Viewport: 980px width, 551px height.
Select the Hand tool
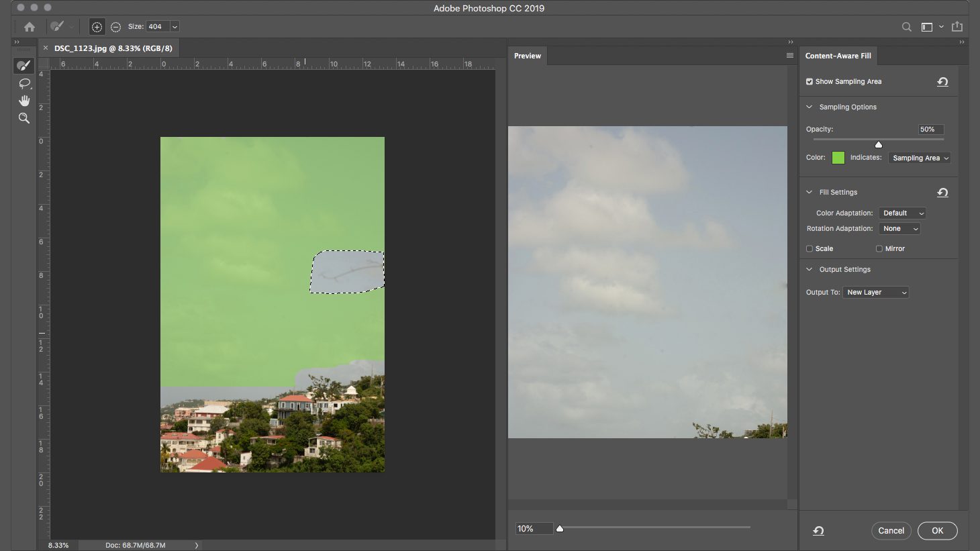click(x=24, y=101)
